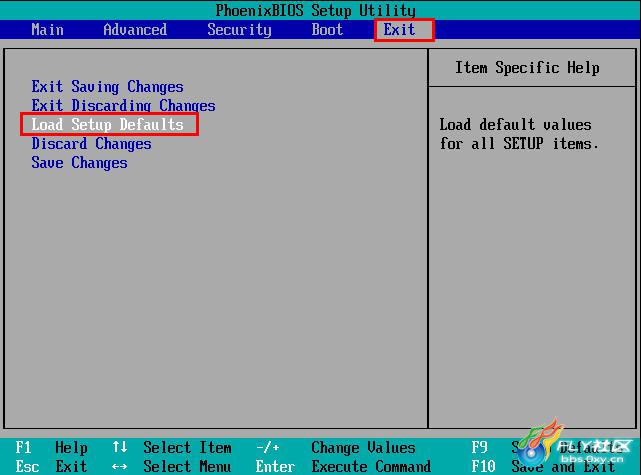Choose Exit Saving Changes
The width and height of the screenshot is (641, 475).
click(x=108, y=87)
